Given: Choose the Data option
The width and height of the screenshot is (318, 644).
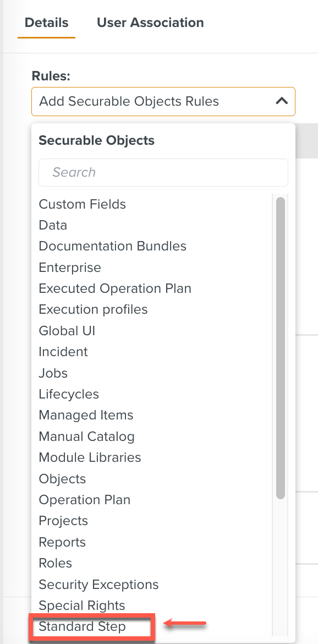Looking at the screenshot, I should click(53, 225).
